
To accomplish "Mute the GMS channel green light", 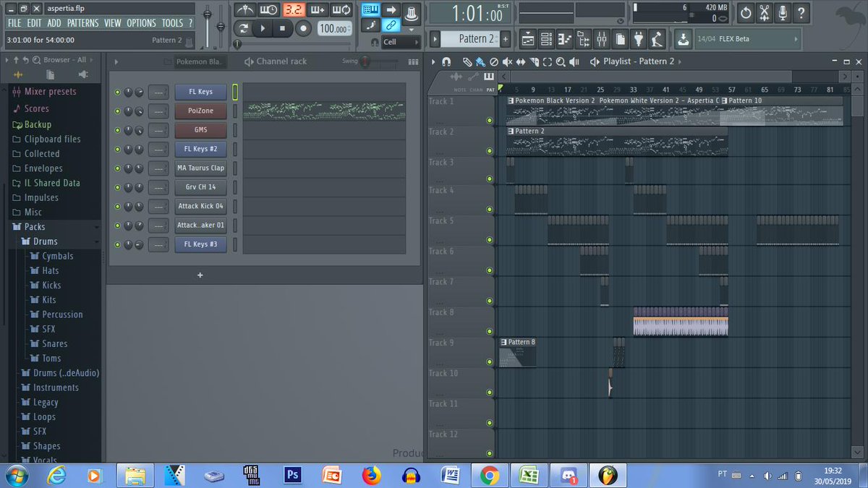I will click(x=117, y=131).
